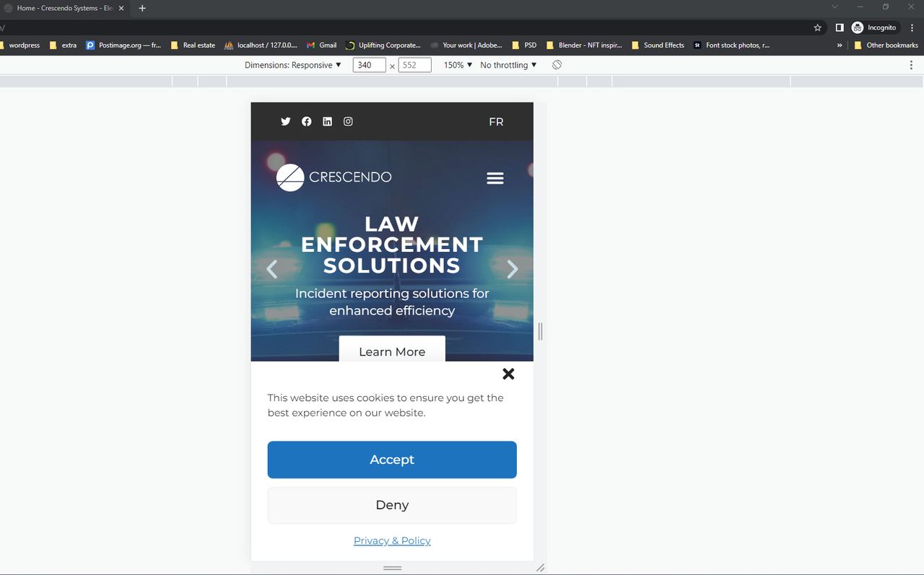Image resolution: width=924 pixels, height=575 pixels.
Task: Click the Learn More button
Action: tap(392, 350)
